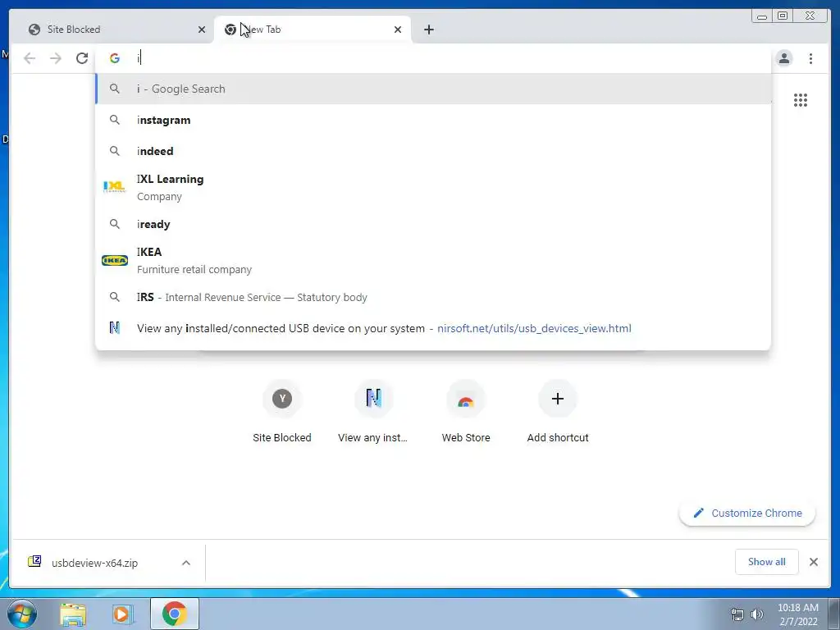Click the browser forward arrow
The image size is (840, 630).
pos(56,58)
